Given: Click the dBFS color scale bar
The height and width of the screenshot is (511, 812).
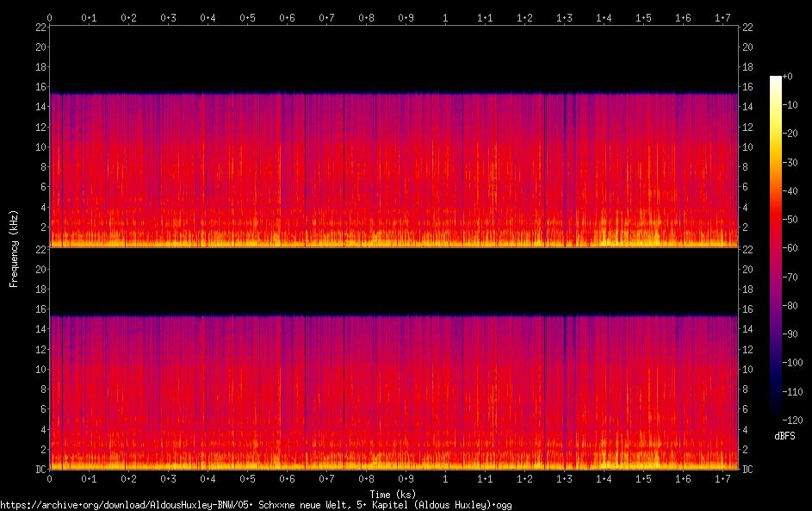Looking at the screenshot, I should pyautogui.click(x=776, y=247).
